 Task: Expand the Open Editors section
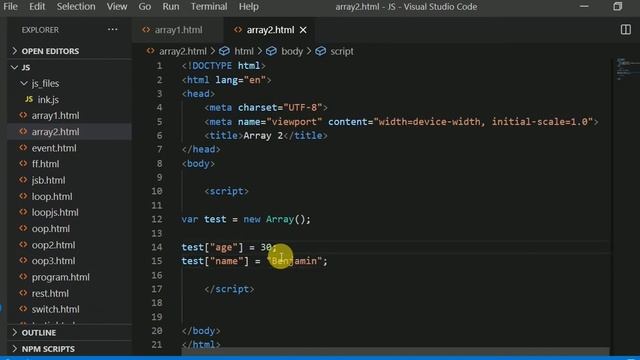coord(69,51)
